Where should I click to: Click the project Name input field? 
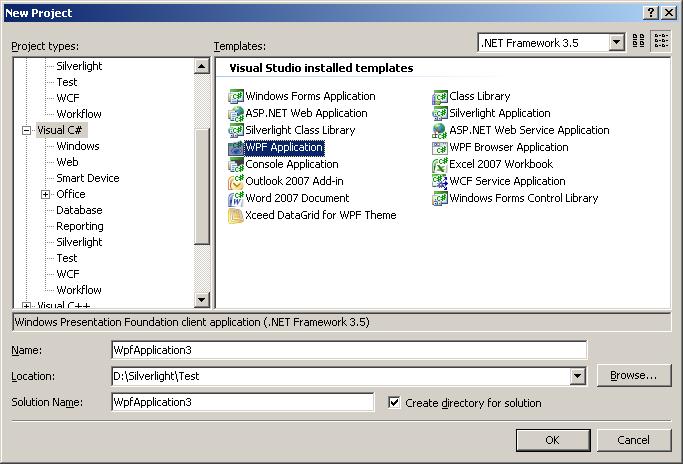(x=349, y=350)
